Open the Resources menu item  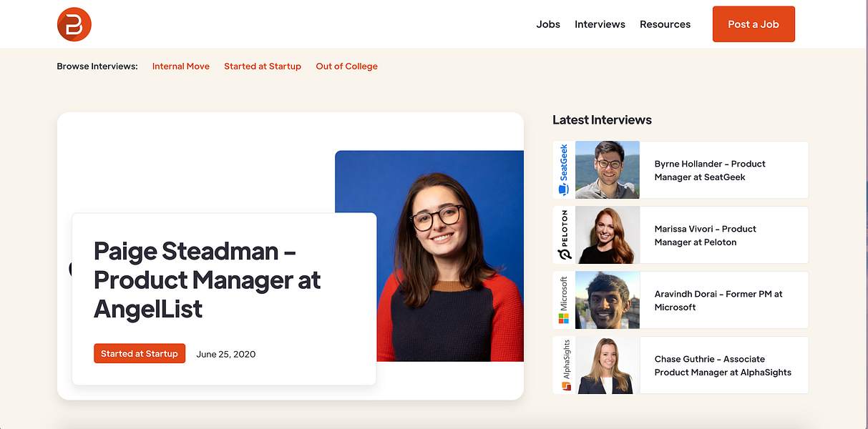(665, 24)
